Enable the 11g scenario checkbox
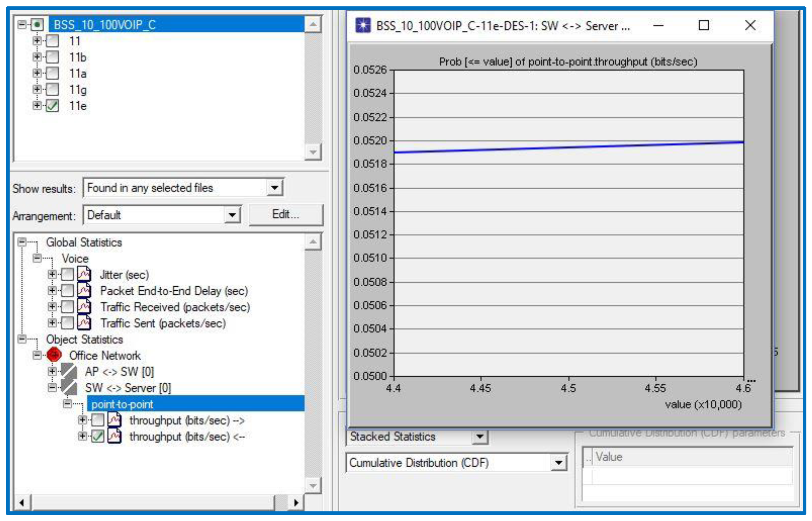Viewport: 812px width, 521px height. tap(53, 90)
